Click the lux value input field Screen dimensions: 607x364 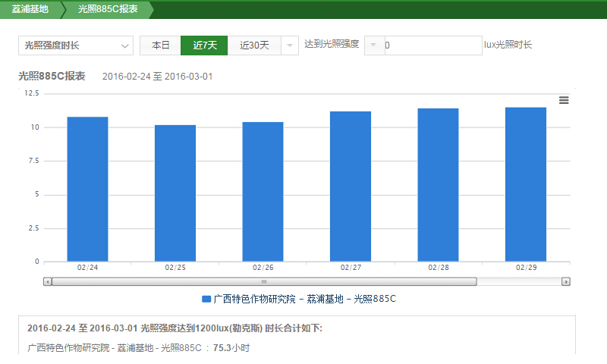click(432, 45)
